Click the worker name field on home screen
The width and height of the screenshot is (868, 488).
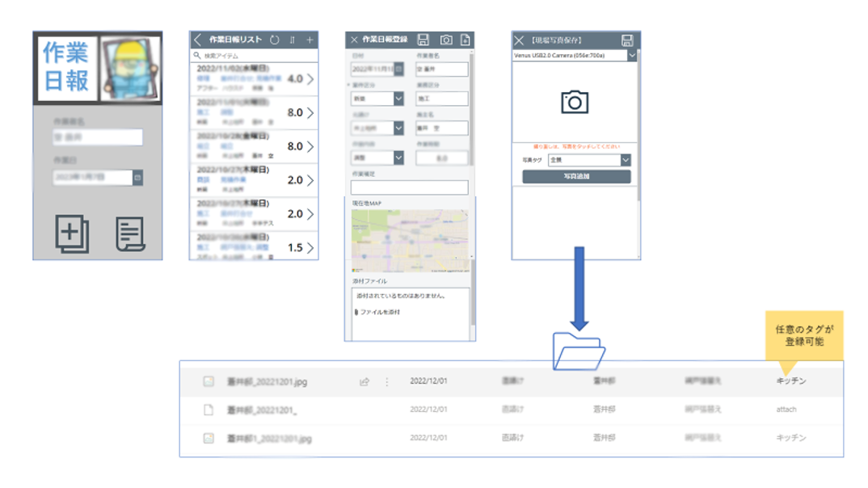pyautogui.click(x=98, y=137)
